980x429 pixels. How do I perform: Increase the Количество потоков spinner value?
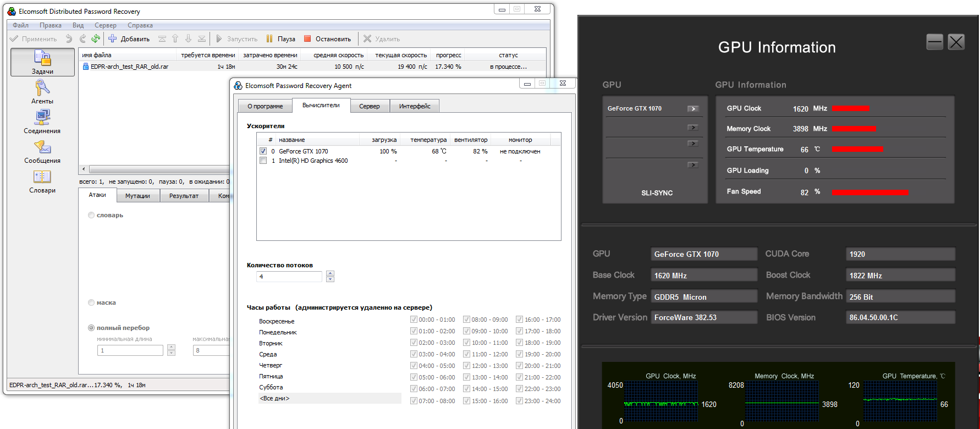pos(330,273)
